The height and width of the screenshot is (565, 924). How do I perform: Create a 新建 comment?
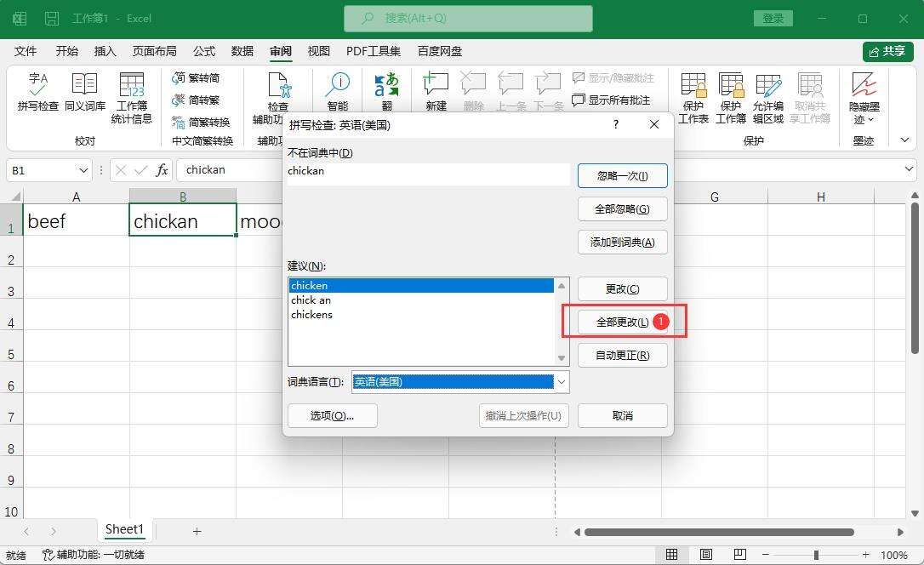(436, 91)
